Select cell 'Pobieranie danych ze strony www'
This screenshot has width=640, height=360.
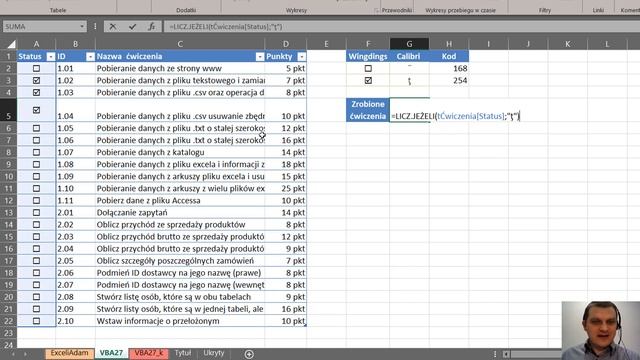tap(180, 69)
